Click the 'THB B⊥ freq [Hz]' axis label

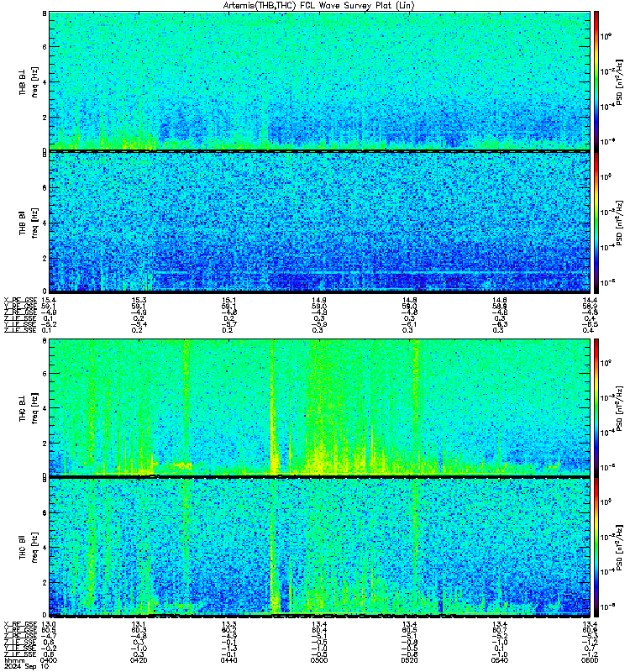[29, 81]
